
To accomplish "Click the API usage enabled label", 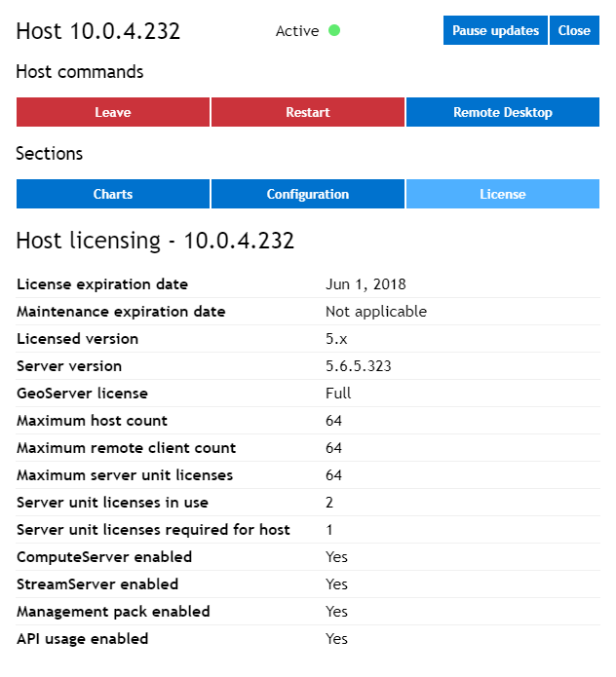I will coord(83,639).
